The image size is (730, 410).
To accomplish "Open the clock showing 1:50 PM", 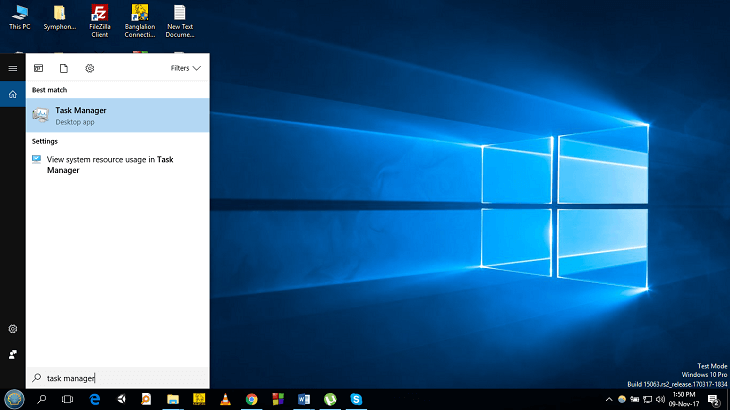I will point(682,399).
